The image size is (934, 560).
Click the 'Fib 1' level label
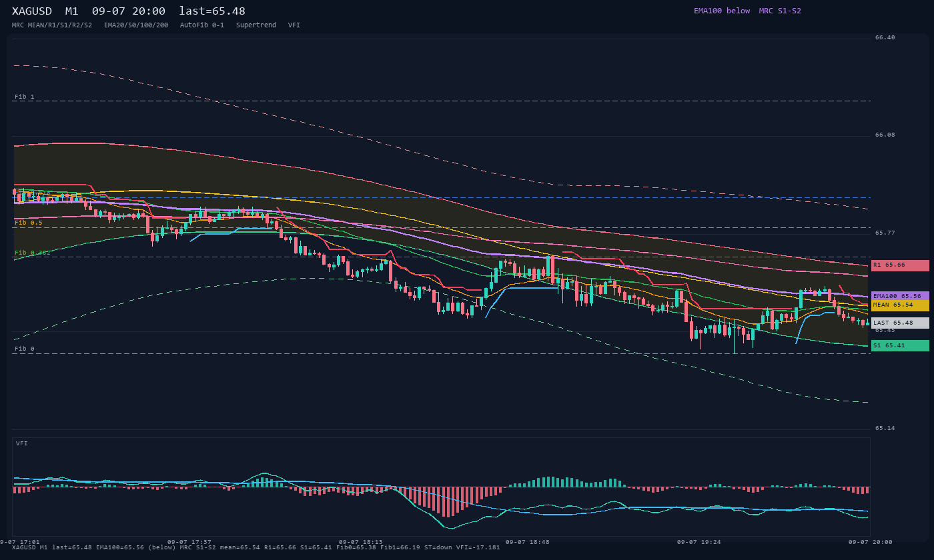click(25, 97)
